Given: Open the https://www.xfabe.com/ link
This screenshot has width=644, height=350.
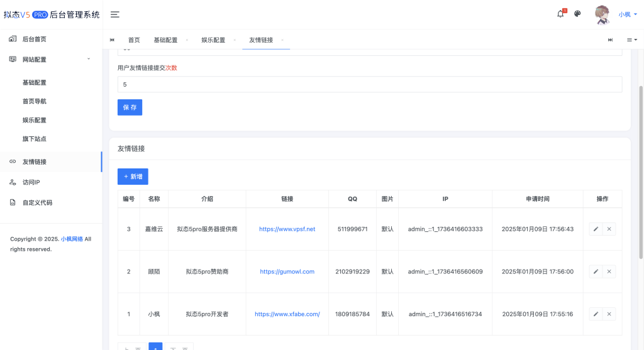Looking at the screenshot, I should [x=287, y=314].
